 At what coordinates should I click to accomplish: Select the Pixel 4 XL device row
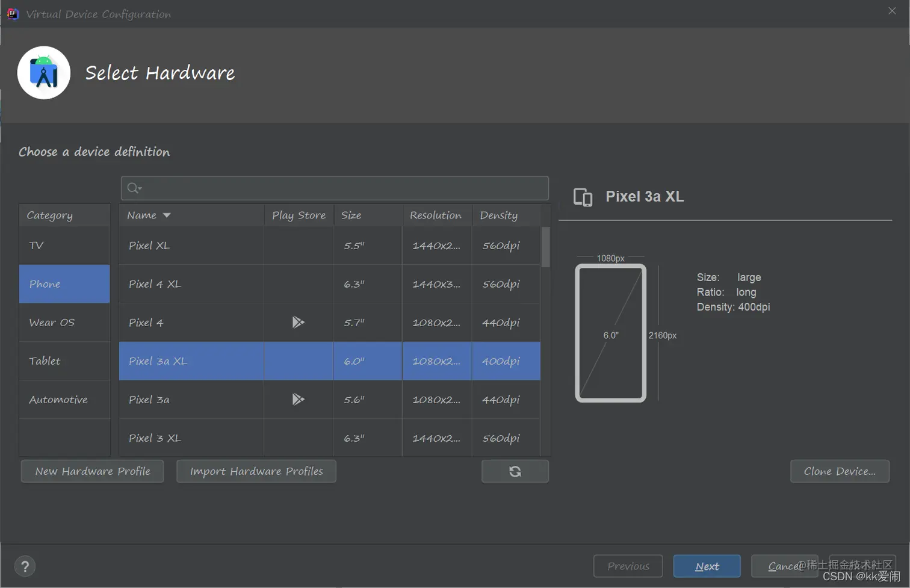(330, 284)
